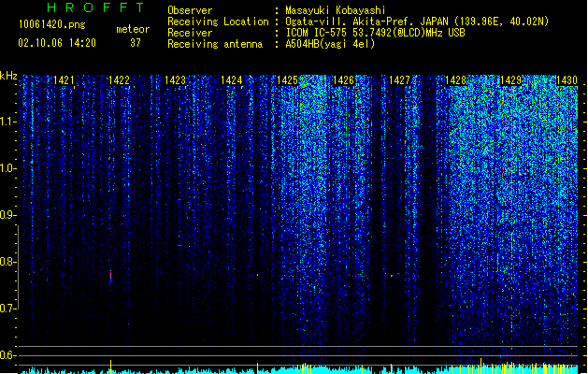Click the small echo dot after 1424
The height and width of the screenshot is (374, 588).
(x=258, y=275)
